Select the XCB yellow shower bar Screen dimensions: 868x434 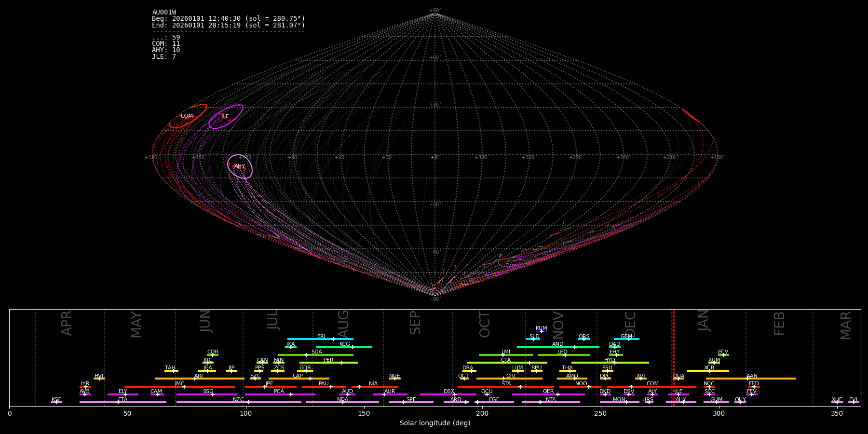pyautogui.click(x=708, y=371)
